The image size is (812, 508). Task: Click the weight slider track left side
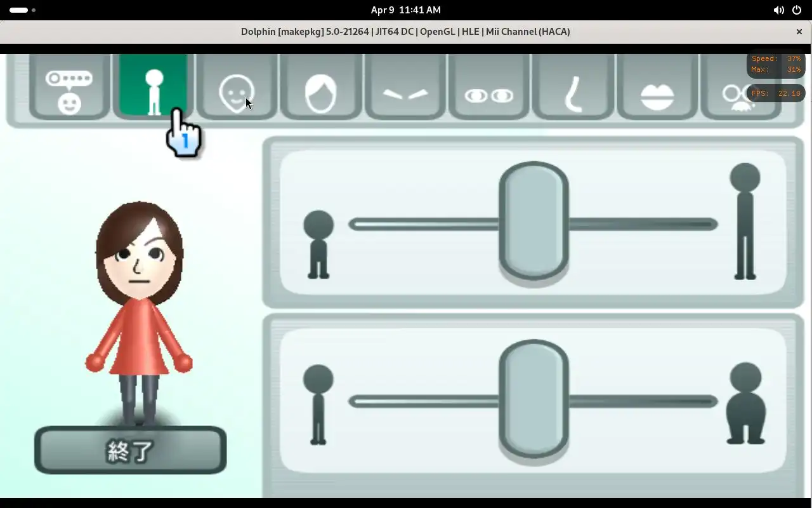coord(424,401)
